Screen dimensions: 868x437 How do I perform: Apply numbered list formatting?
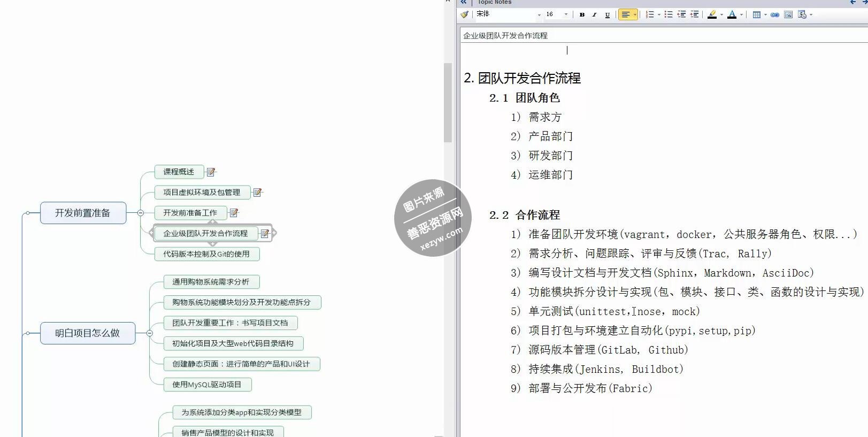click(649, 15)
